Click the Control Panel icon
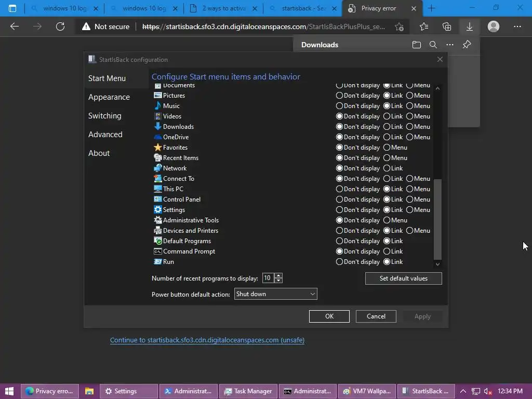 pyautogui.click(x=158, y=199)
